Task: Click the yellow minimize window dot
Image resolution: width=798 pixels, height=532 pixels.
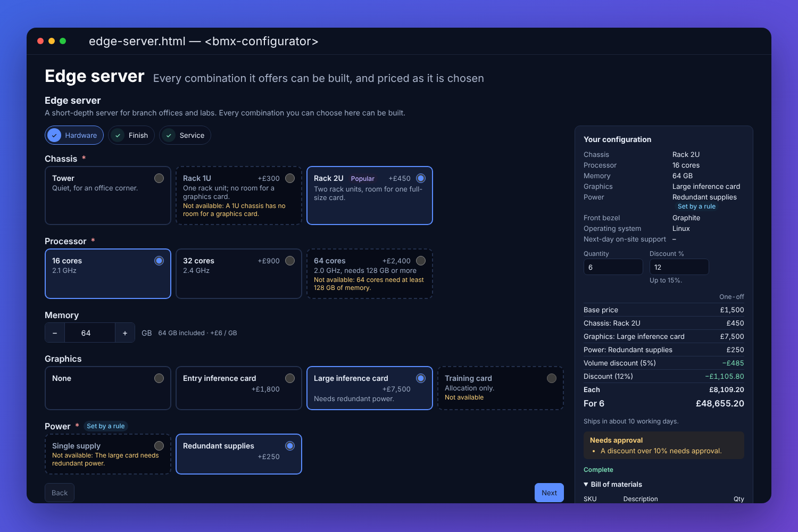Action: coord(52,41)
